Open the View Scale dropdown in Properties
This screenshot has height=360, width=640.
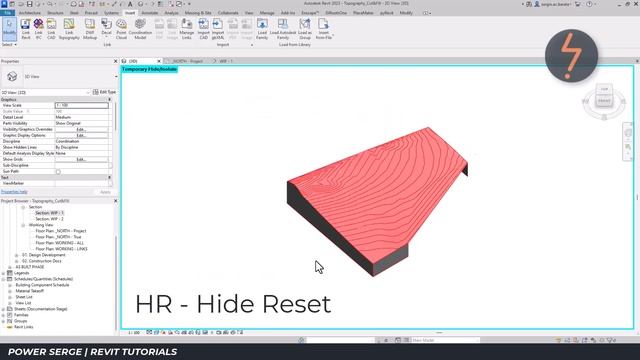(x=82, y=105)
